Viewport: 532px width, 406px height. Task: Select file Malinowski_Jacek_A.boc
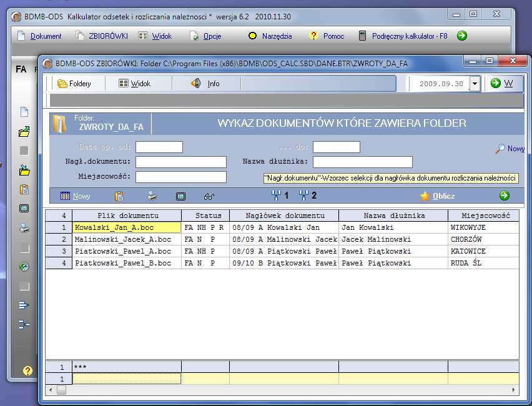tap(127, 239)
